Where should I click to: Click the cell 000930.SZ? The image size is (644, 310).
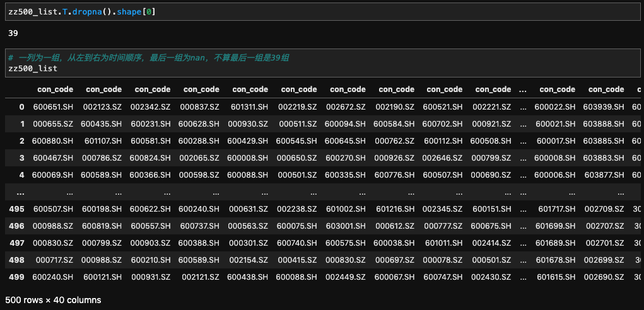[x=248, y=123]
